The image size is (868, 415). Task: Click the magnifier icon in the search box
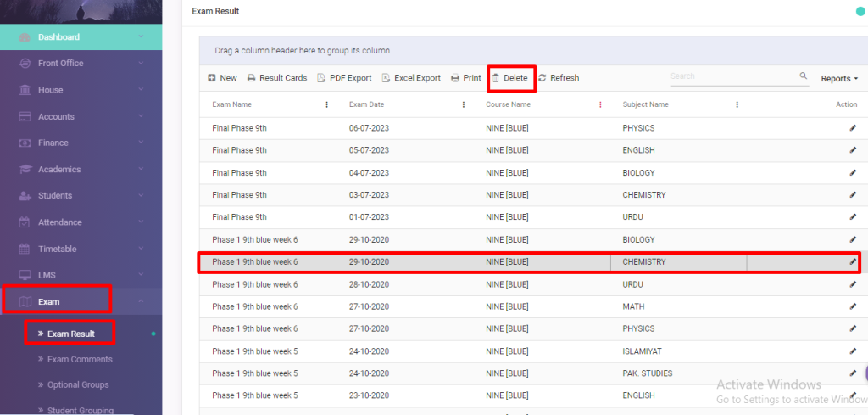coord(803,76)
